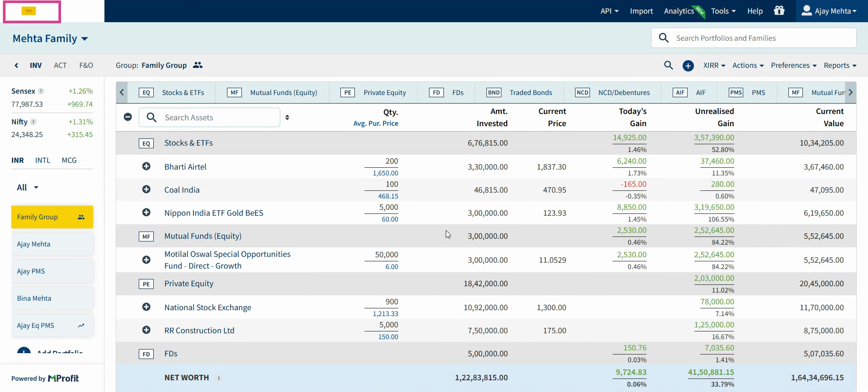Expand the Bharti Airtel row plus icon
The width and height of the screenshot is (868, 392).
[146, 166]
